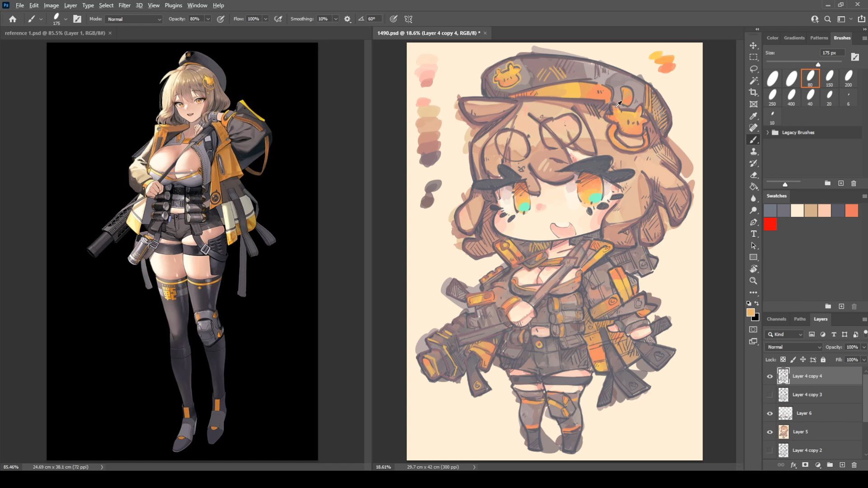This screenshot has width=868, height=488.
Task: Select the Dodge tool
Action: [753, 210]
